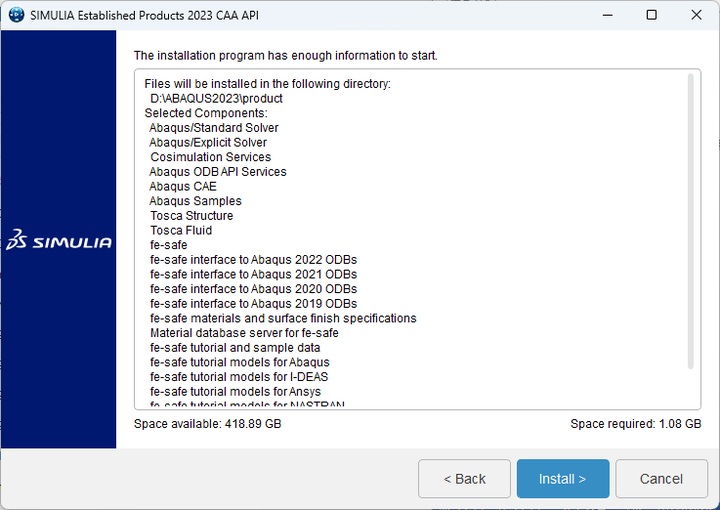Click the Cosimulation Services entry
Screen dimensions: 720x510
coord(210,157)
